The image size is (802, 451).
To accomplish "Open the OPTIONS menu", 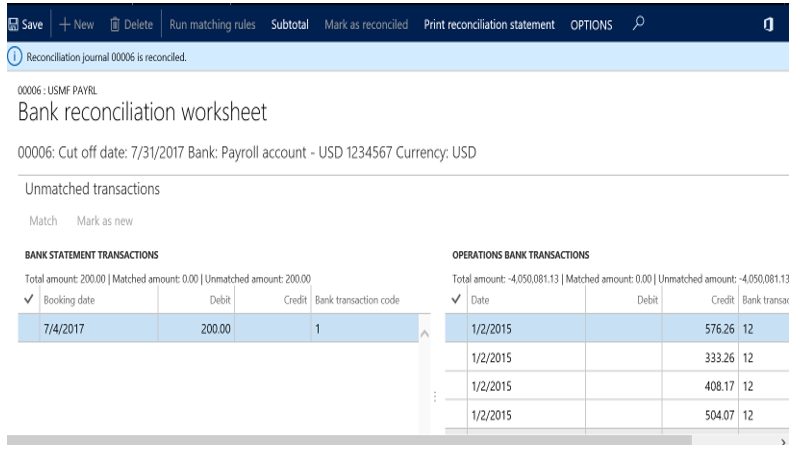I will (x=591, y=24).
